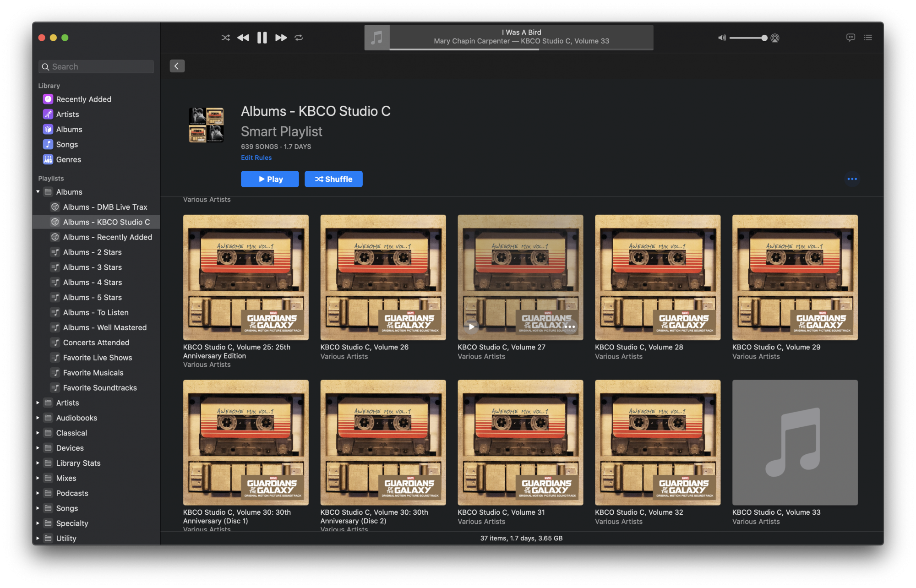Image resolution: width=916 pixels, height=588 pixels.
Task: Mute using the volume speaker icon
Action: pyautogui.click(x=722, y=38)
